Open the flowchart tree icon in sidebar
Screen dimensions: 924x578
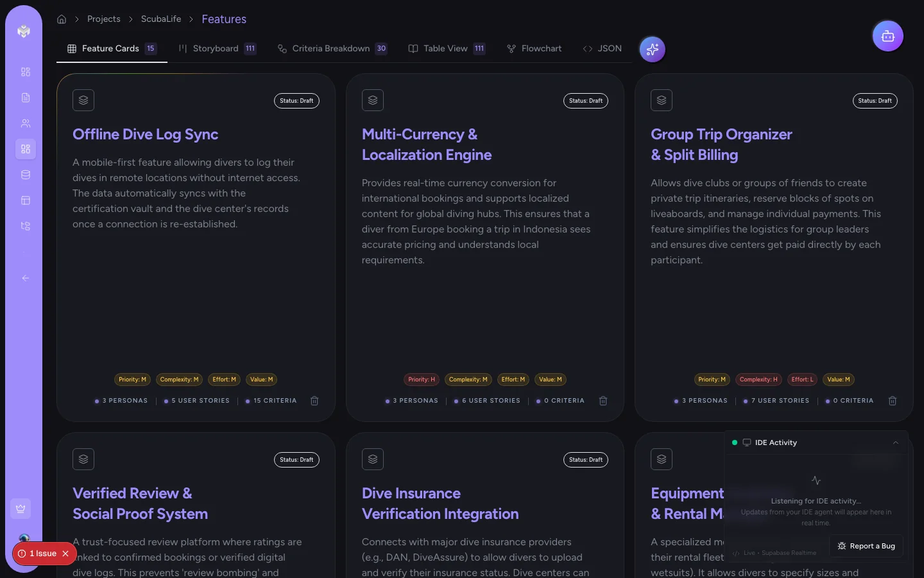26,226
